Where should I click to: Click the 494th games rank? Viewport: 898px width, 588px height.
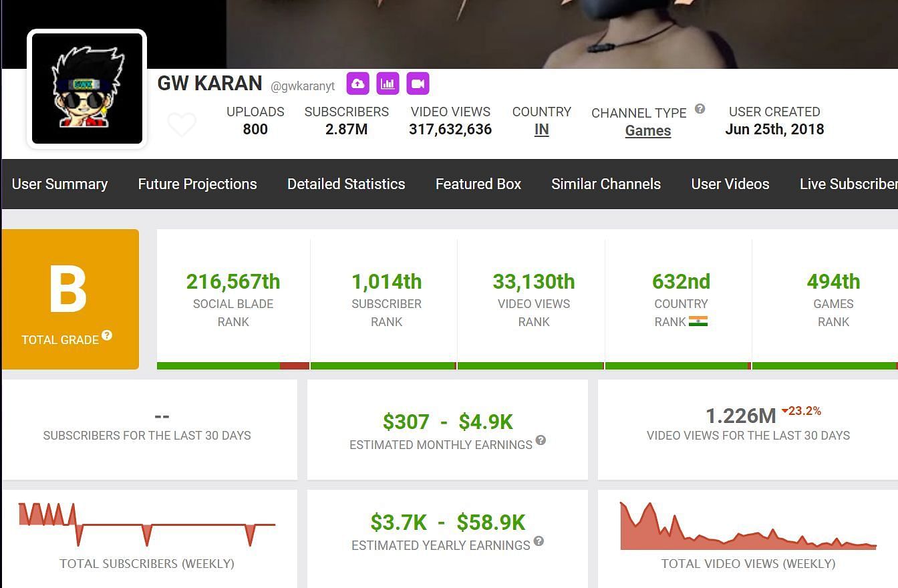click(833, 281)
